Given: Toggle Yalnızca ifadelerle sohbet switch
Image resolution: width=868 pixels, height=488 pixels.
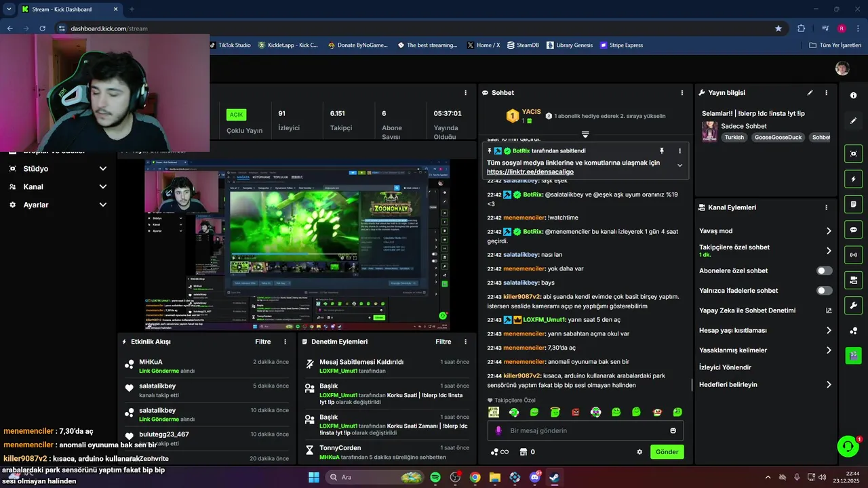Looking at the screenshot, I should (x=824, y=291).
